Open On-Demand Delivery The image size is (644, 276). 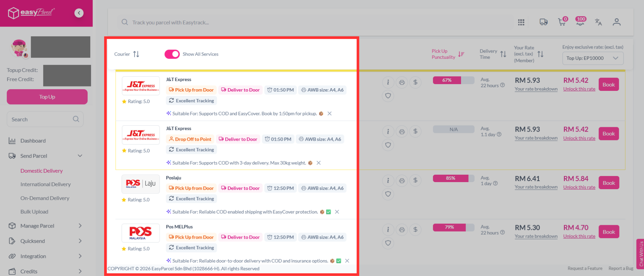45,198
